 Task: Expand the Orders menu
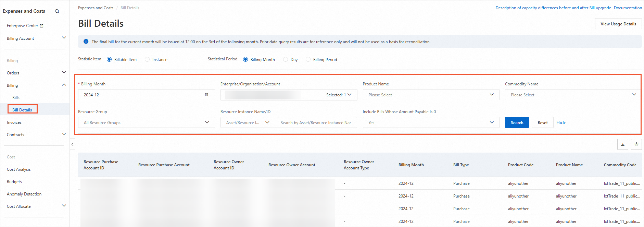(64, 72)
